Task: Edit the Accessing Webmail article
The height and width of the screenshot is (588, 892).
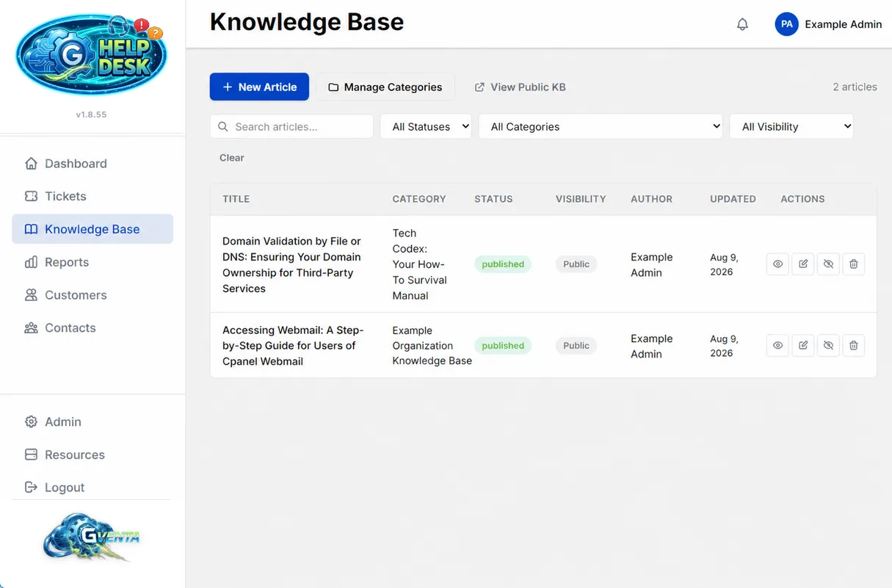Action: pyautogui.click(x=803, y=346)
